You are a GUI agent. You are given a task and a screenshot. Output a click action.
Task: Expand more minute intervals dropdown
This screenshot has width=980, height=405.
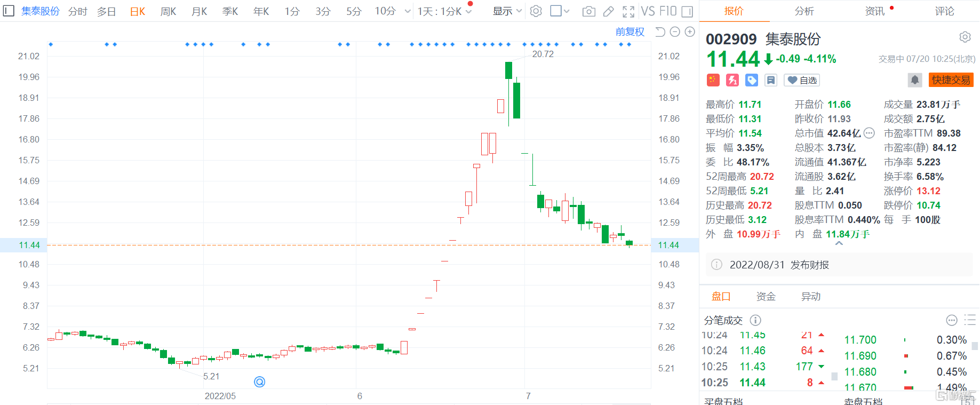408,11
